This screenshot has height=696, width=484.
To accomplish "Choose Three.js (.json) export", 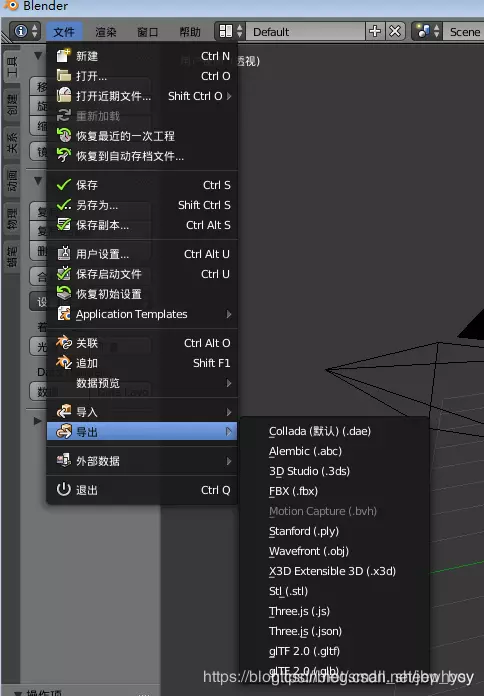I will 305,631.
